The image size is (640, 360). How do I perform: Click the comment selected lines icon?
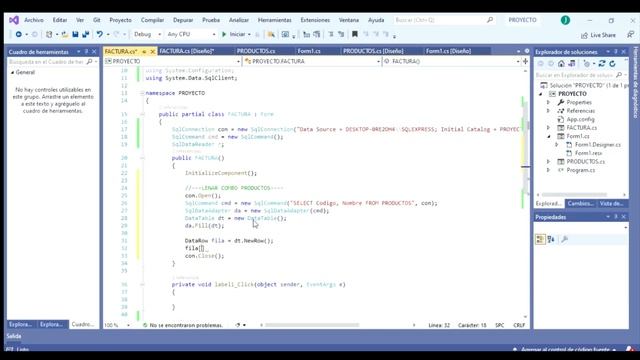tap(331, 35)
